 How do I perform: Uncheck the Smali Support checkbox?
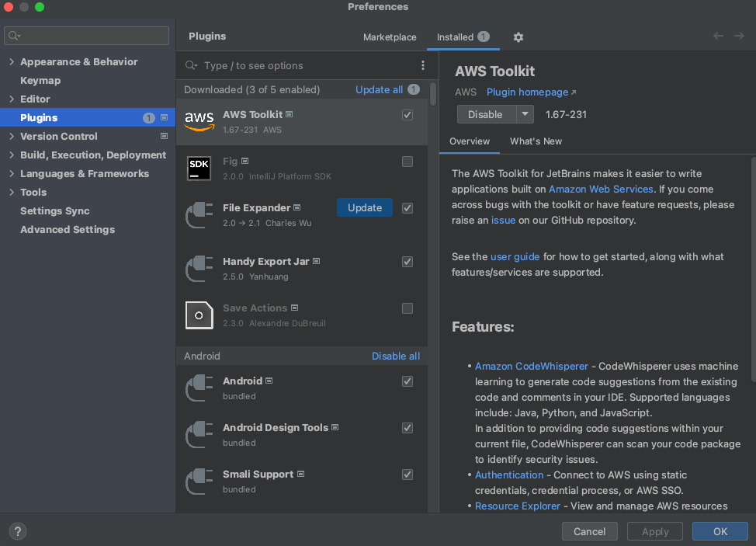pyautogui.click(x=407, y=475)
